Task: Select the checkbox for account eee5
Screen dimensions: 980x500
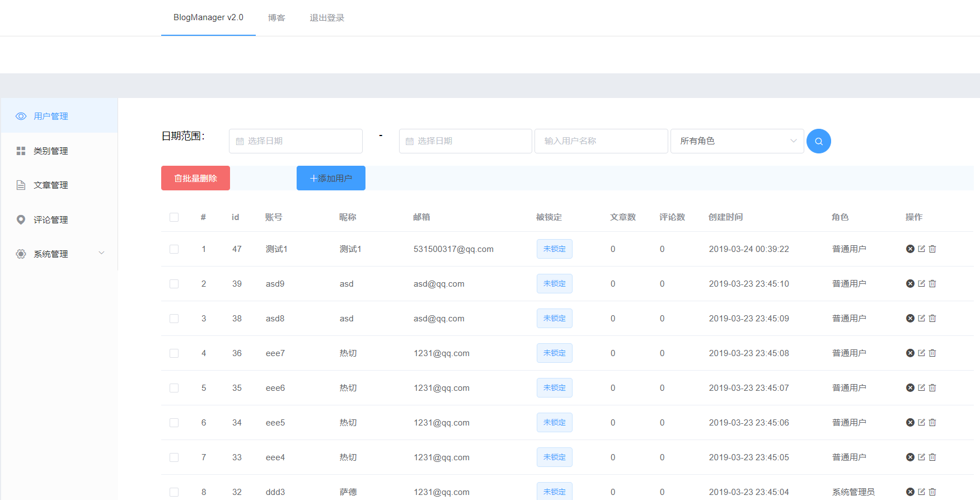Action: [x=174, y=423]
